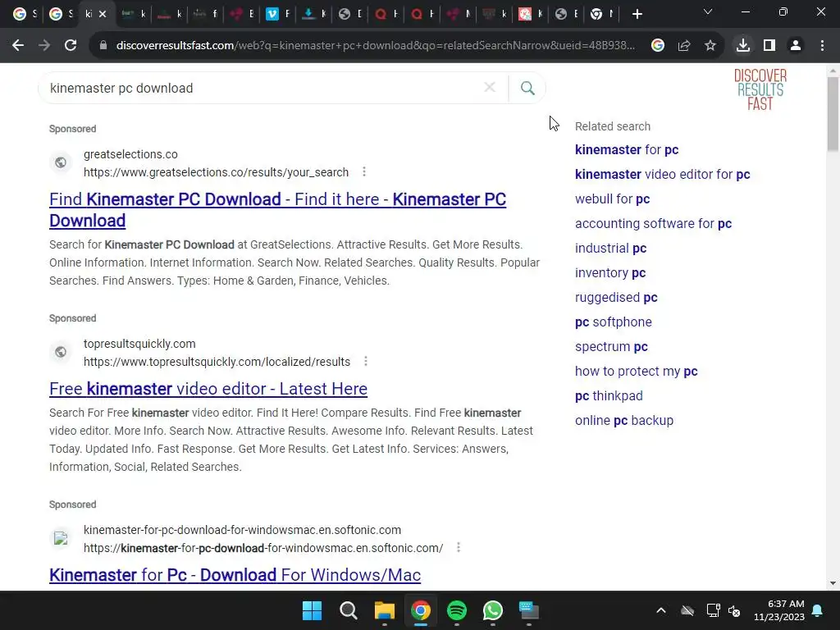Open File Explorer from the taskbar

pos(384,610)
